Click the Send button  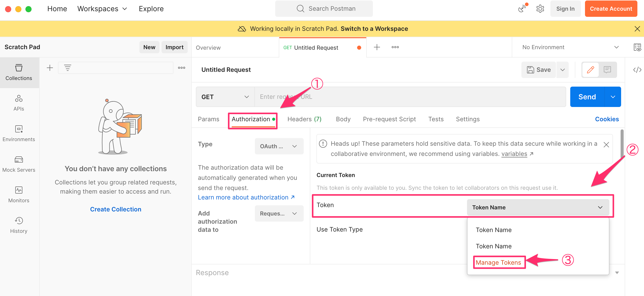point(587,97)
